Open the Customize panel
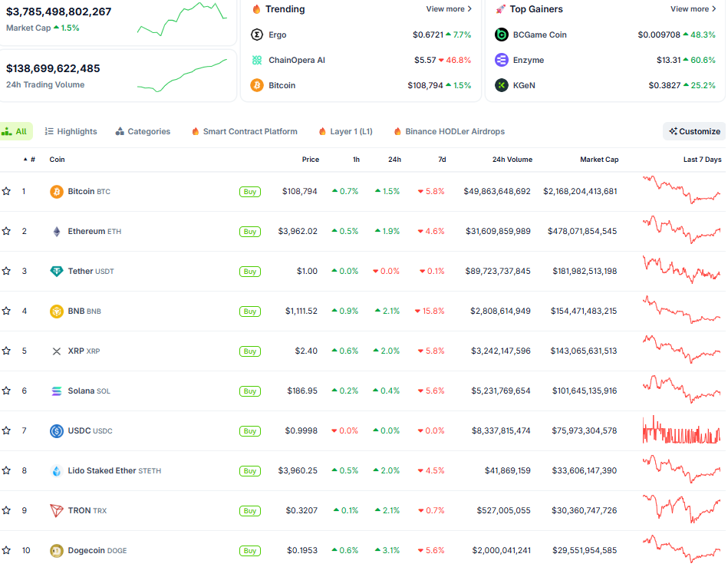Screen dimensions: 728x567 (693, 131)
